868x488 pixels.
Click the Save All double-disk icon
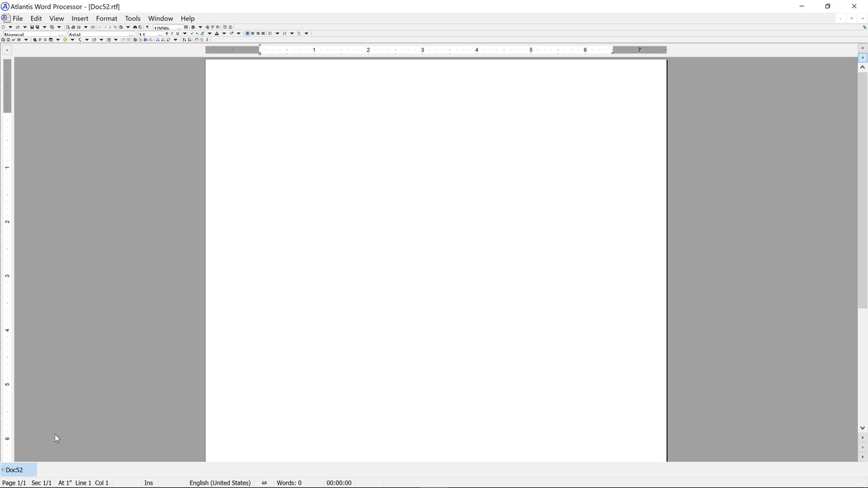coord(37,27)
